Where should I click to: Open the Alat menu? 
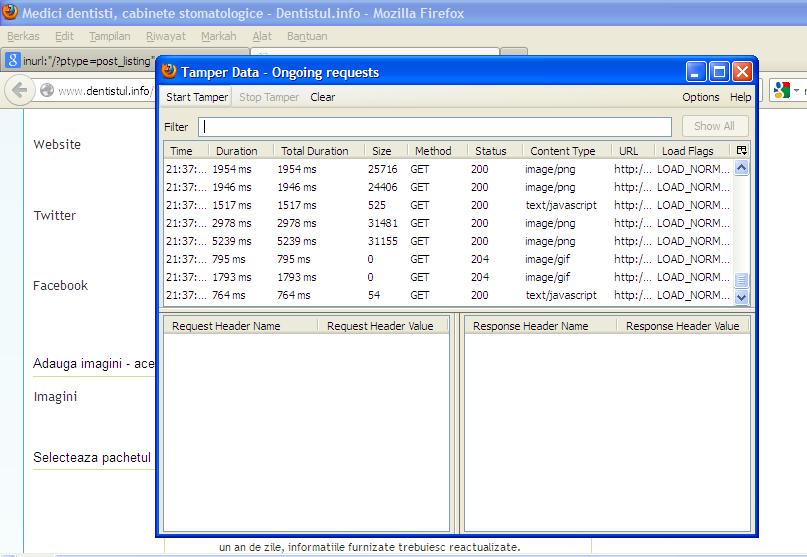coord(262,36)
